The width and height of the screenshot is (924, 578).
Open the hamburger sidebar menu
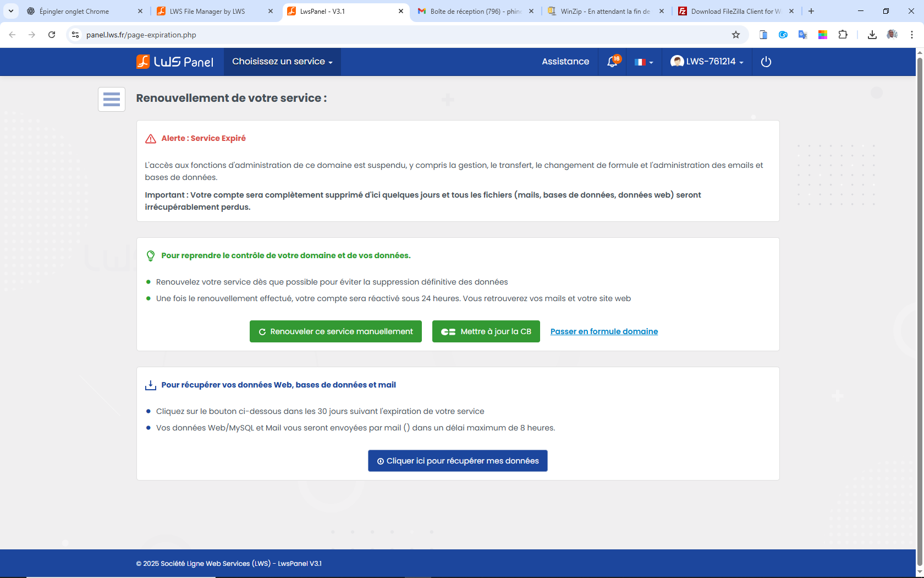[112, 99]
